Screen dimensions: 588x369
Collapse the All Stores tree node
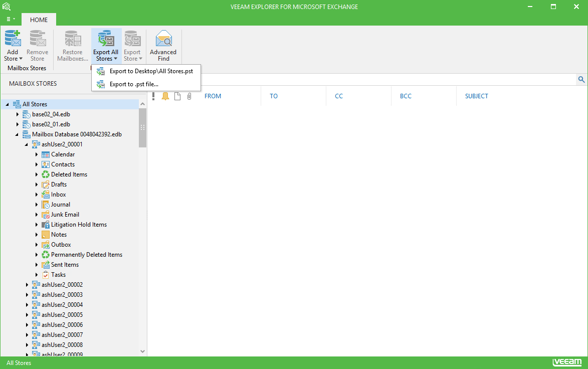point(7,104)
